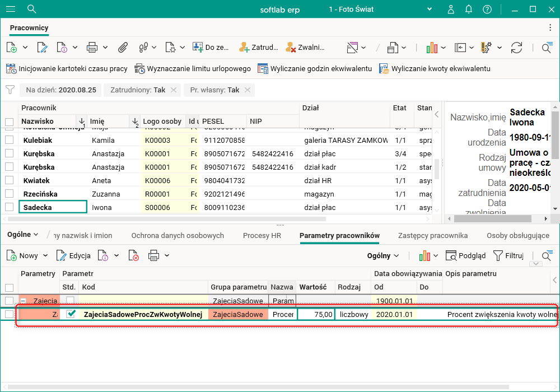Screen dimensions: 560x392
Task: Switch to the Procesy HR tab
Action: click(262, 236)
